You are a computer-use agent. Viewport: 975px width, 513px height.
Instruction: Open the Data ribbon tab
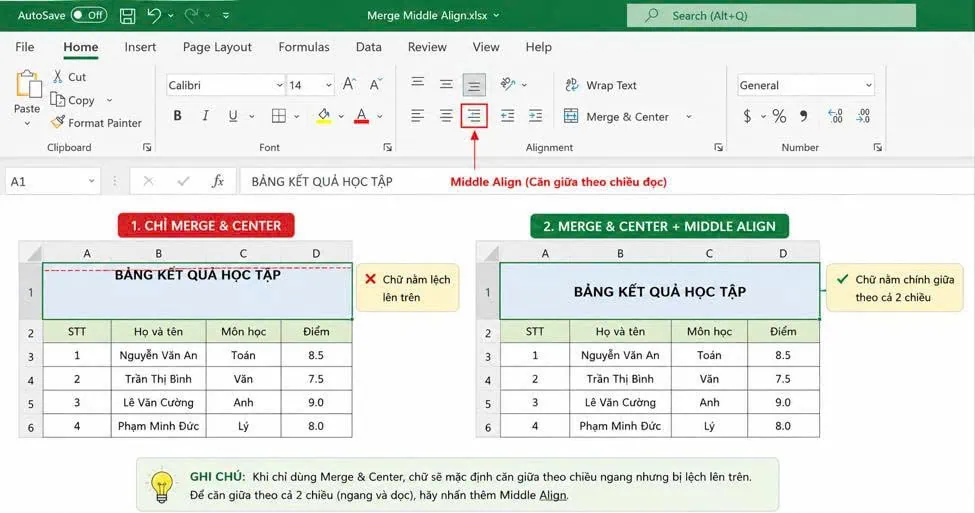(x=369, y=47)
